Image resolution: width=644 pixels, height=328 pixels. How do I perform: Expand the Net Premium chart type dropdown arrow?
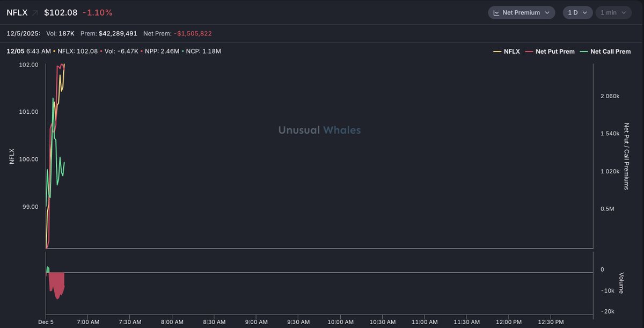point(547,12)
